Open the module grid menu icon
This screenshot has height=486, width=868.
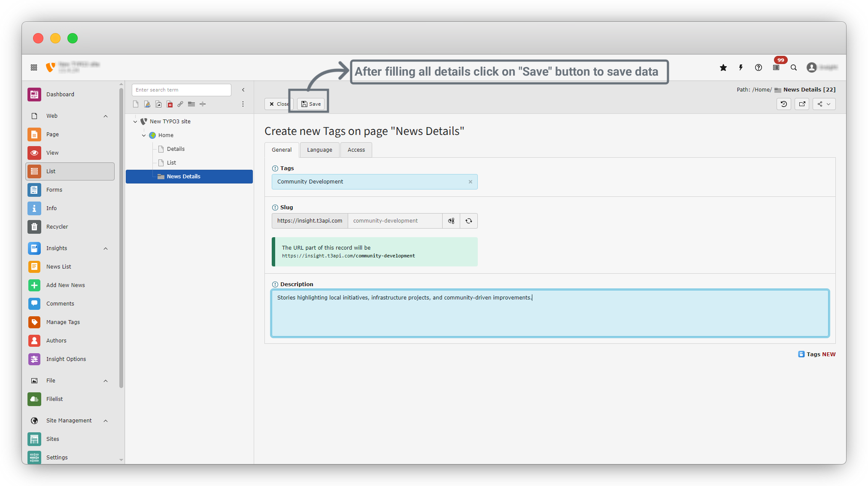point(34,67)
